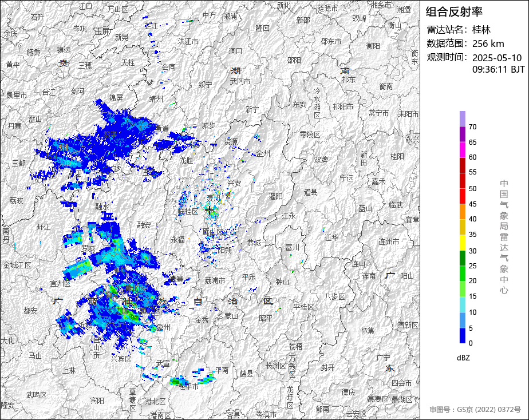Click the 荔波 map label
Screen dimensions: 529x420
[x=17, y=201]
